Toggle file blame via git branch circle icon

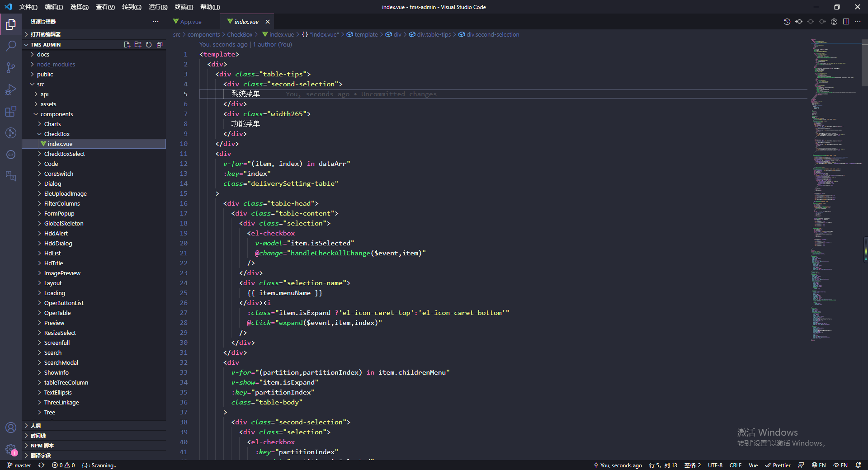pos(834,22)
